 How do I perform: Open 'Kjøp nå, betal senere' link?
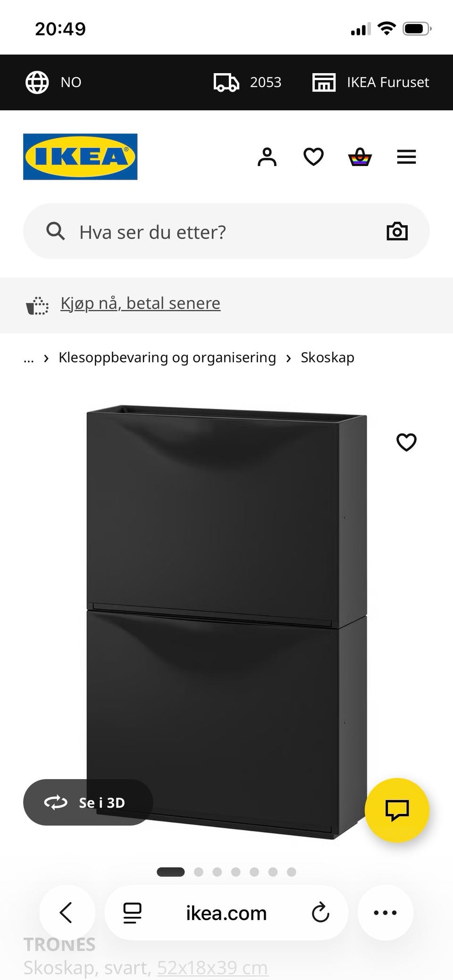pyautogui.click(x=140, y=303)
